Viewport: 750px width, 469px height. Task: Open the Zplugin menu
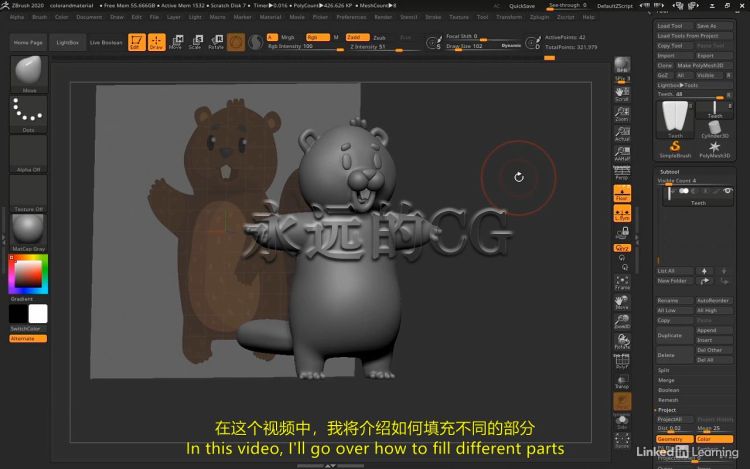click(x=539, y=17)
